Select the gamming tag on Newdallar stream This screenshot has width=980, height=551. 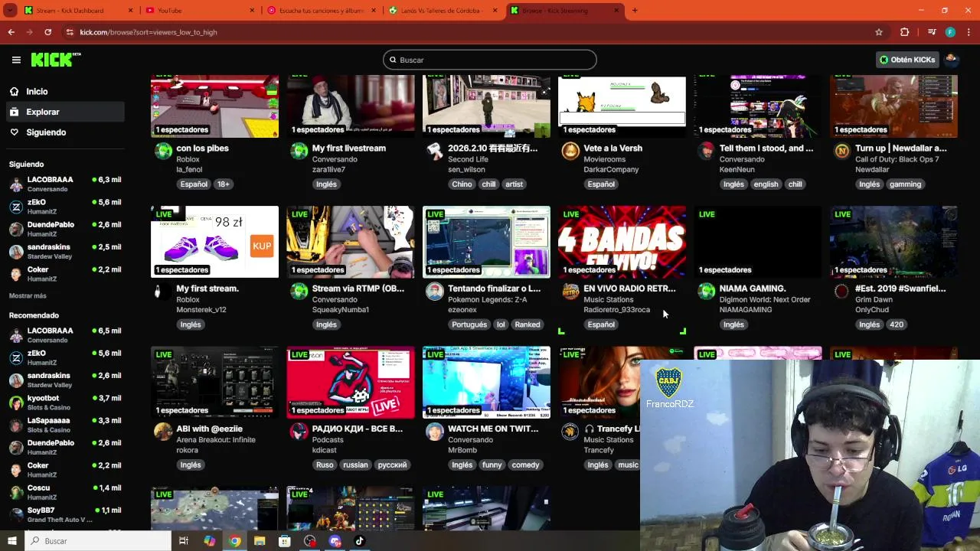click(x=905, y=184)
